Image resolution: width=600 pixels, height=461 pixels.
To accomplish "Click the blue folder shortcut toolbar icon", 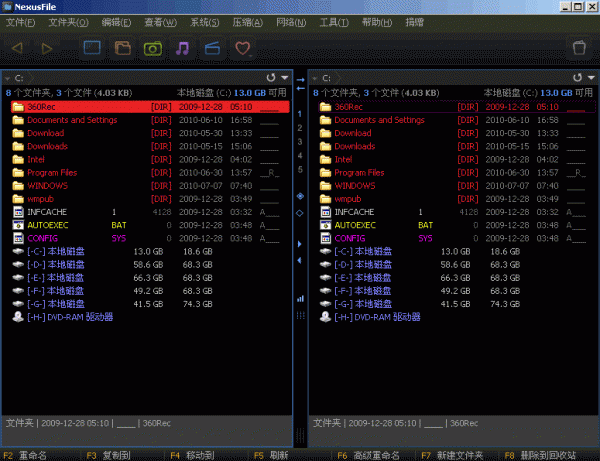I will click(212, 49).
